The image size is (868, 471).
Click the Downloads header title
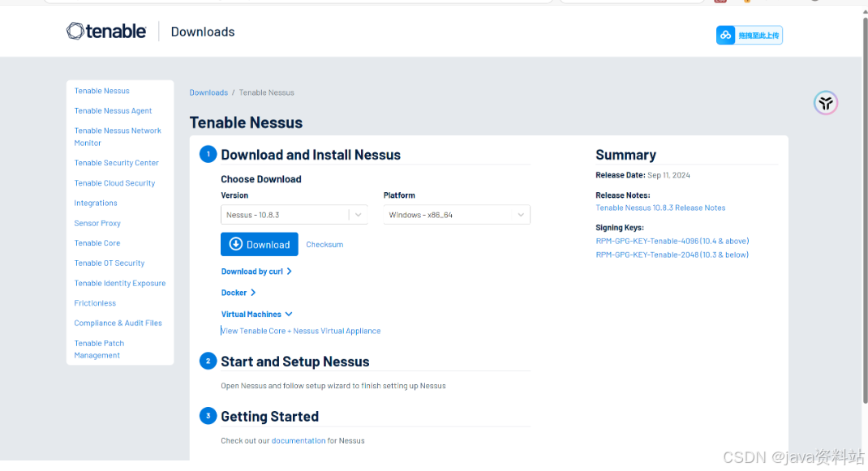pyautogui.click(x=203, y=32)
